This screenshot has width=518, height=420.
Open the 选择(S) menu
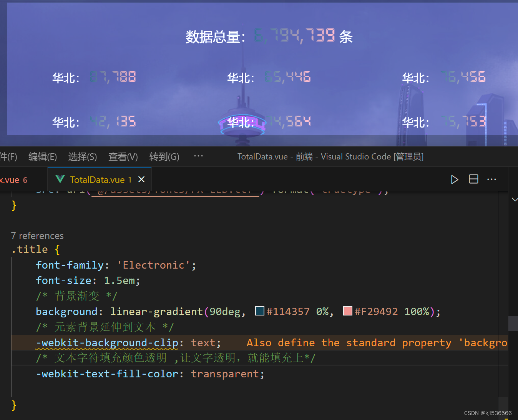click(x=83, y=157)
